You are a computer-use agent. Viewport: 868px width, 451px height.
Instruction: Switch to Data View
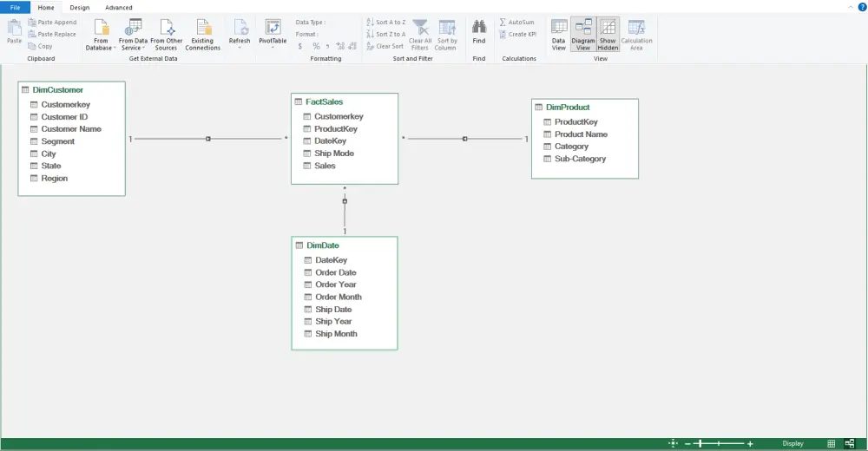[x=558, y=35]
